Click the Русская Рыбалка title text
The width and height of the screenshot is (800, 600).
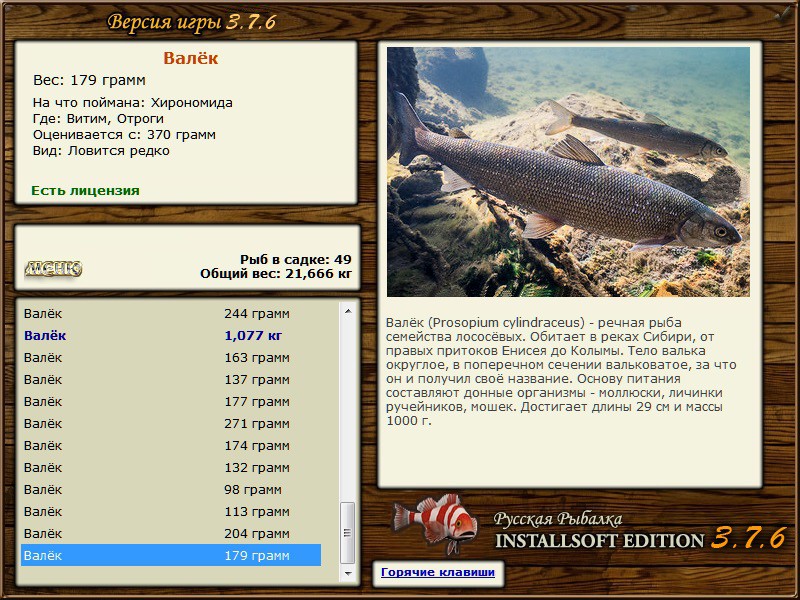point(558,519)
